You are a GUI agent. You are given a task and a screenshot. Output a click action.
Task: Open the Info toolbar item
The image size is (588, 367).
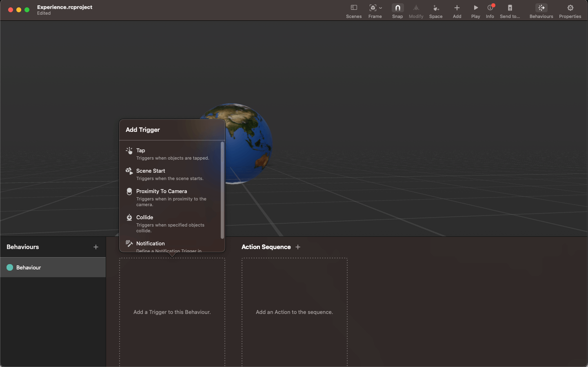pyautogui.click(x=490, y=11)
